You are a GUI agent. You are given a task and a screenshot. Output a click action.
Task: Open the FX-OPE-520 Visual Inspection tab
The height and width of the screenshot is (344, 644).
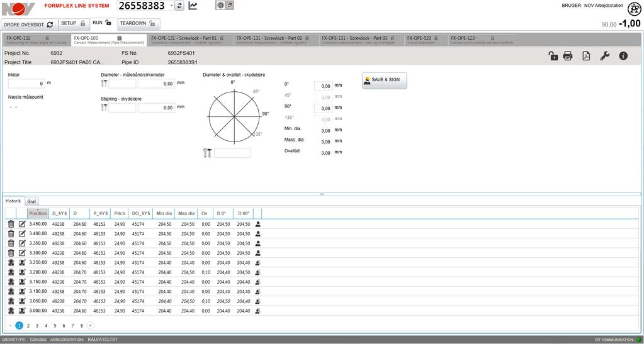pos(425,40)
